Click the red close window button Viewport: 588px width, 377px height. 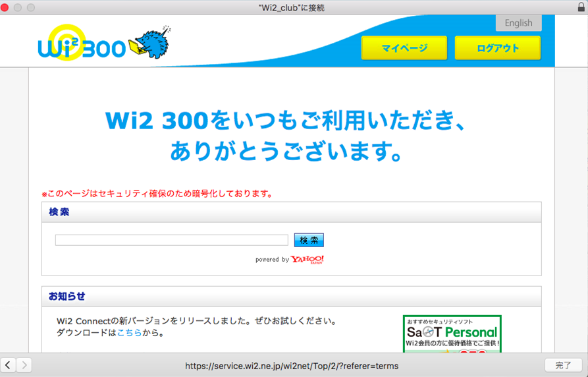5,7
